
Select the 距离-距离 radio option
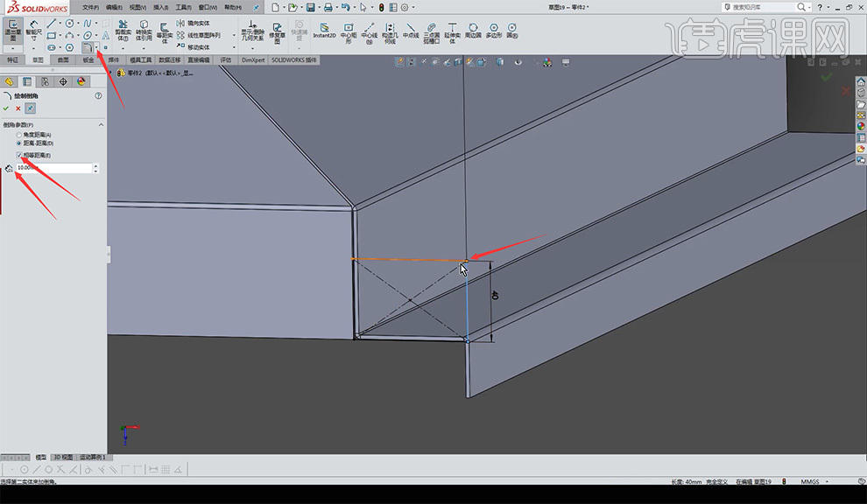(x=19, y=143)
